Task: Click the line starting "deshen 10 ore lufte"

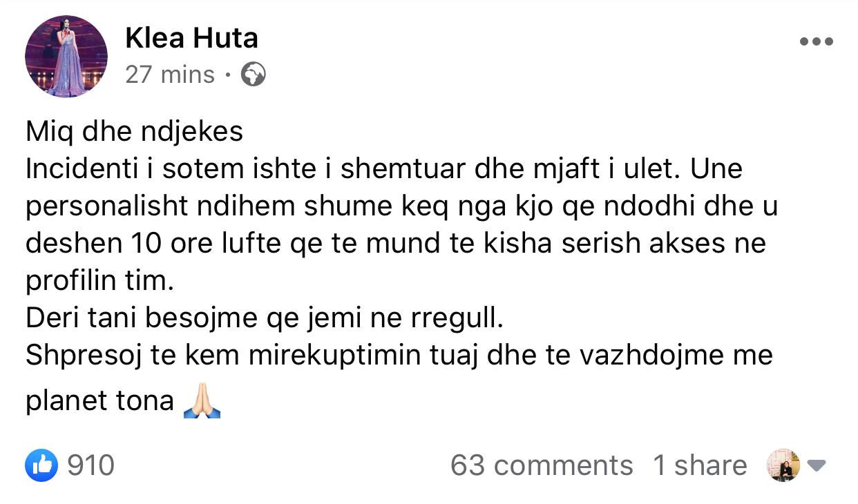Action: coord(396,244)
